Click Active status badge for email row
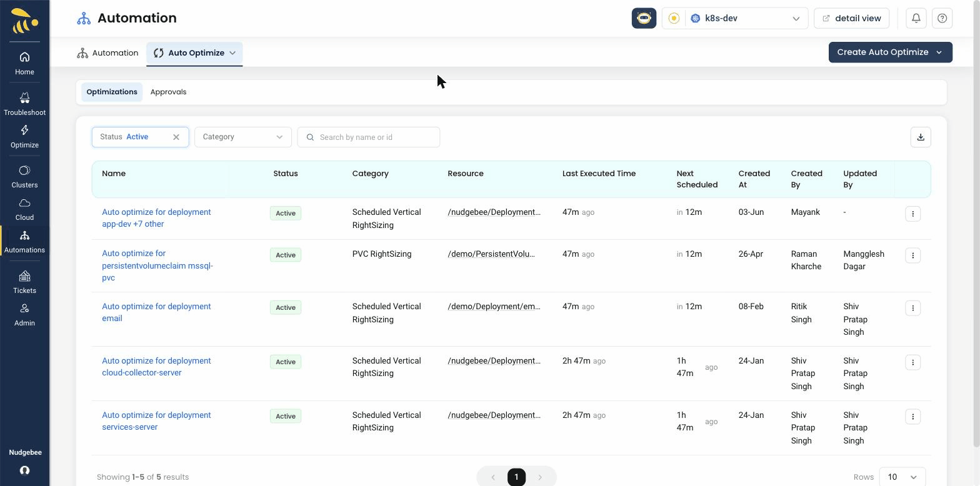This screenshot has height=486, width=980. click(286, 307)
